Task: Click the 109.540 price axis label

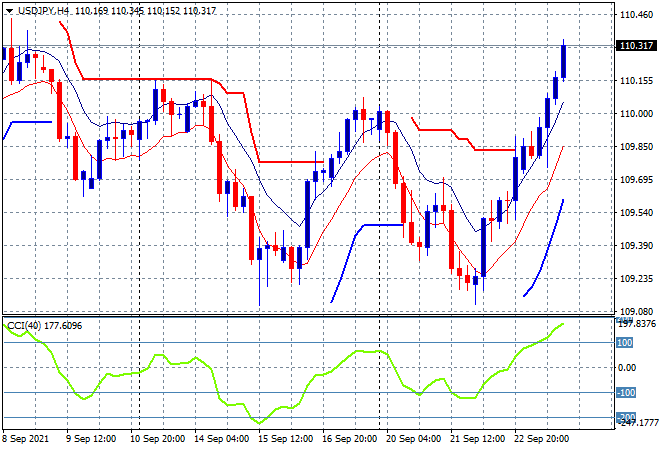Action: tap(636, 213)
